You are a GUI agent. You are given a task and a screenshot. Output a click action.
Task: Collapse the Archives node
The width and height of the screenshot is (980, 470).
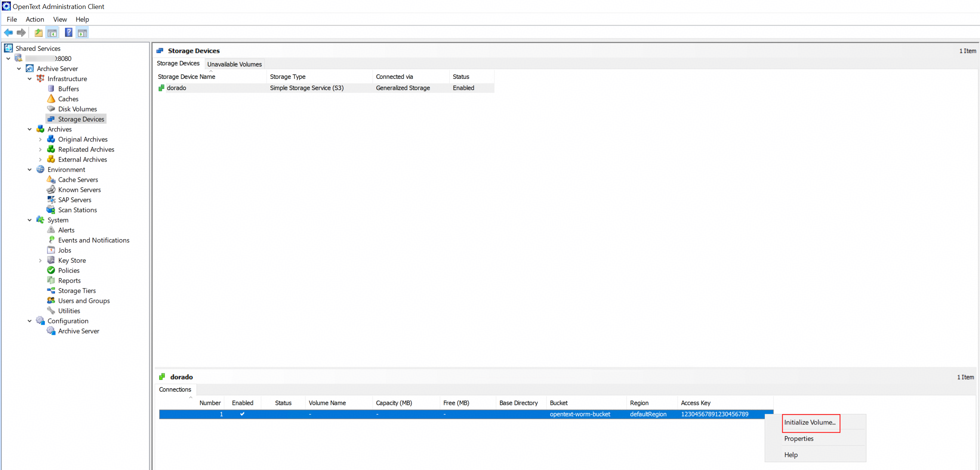pos(30,129)
